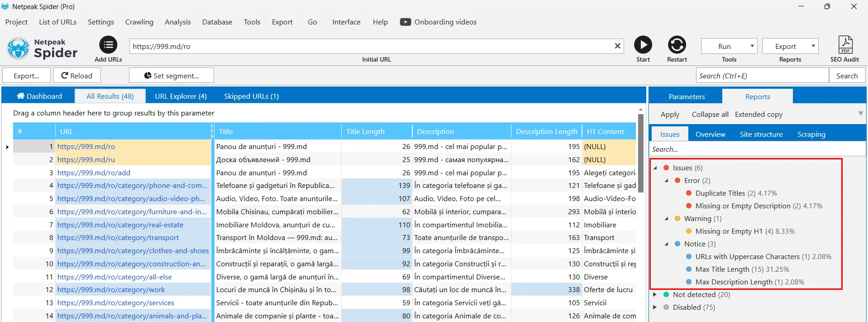Click the Add URLs list icon

point(108,45)
